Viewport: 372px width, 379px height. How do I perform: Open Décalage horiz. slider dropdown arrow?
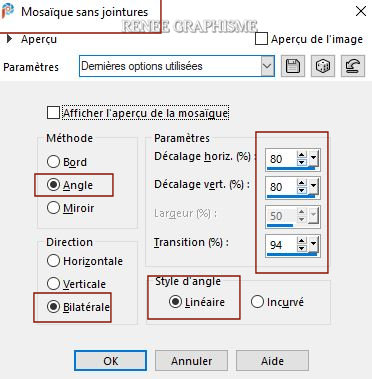click(x=313, y=158)
